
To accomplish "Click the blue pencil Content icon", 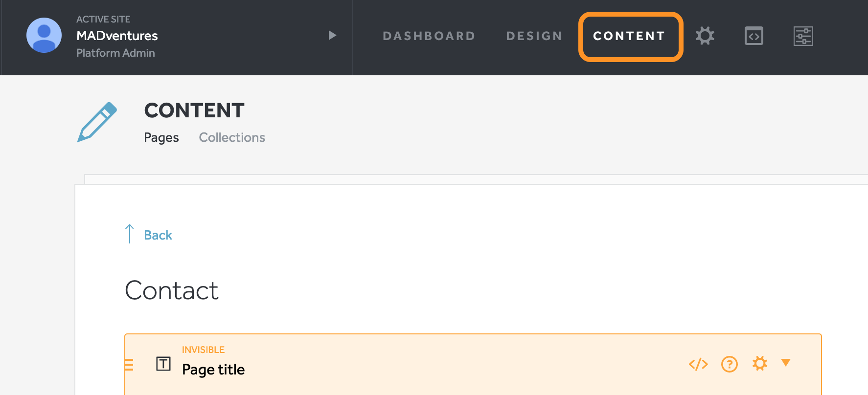I will (97, 122).
